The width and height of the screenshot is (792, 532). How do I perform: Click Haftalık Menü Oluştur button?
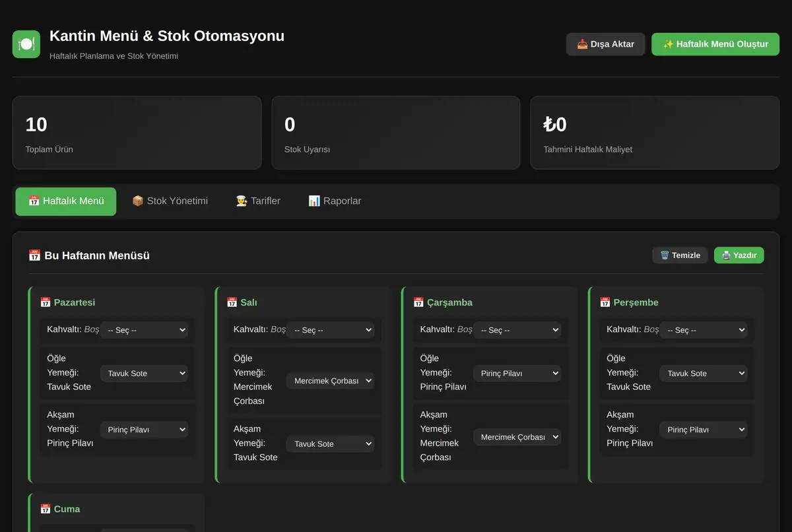point(715,44)
